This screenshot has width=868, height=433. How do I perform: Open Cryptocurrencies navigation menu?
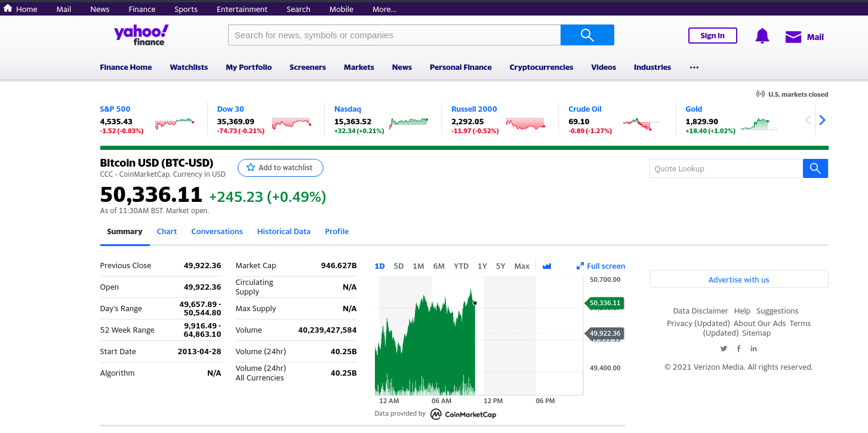coord(541,67)
